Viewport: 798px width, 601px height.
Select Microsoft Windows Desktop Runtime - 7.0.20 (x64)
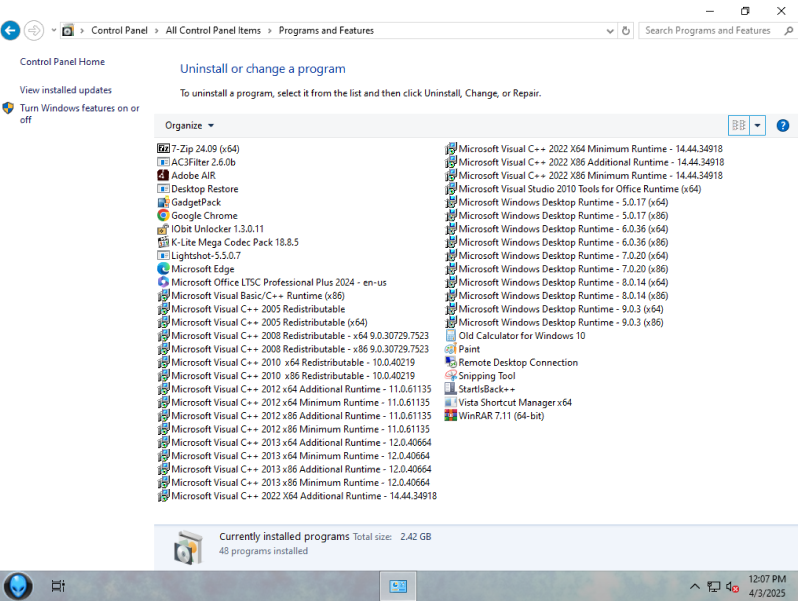[557, 255]
